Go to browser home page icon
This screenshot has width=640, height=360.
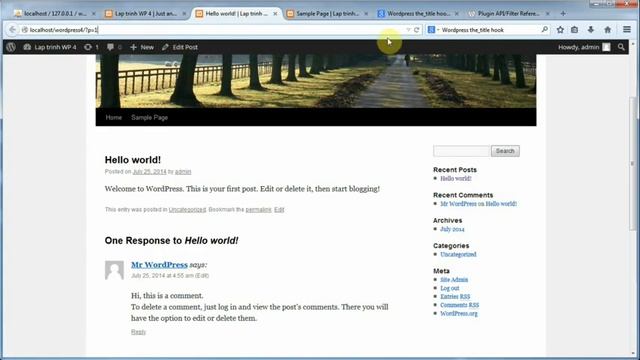(608, 30)
